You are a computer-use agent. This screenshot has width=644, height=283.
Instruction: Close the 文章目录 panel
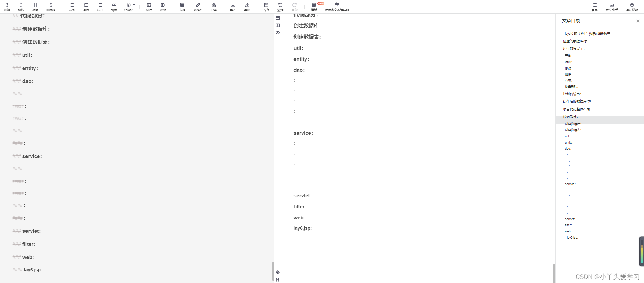[638, 21]
